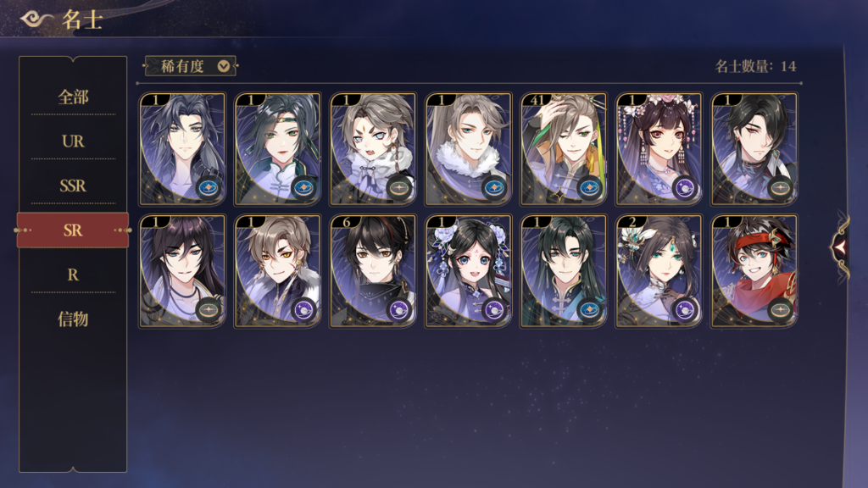Select the SSR rarity tab
The height and width of the screenshot is (488, 868).
point(73,186)
